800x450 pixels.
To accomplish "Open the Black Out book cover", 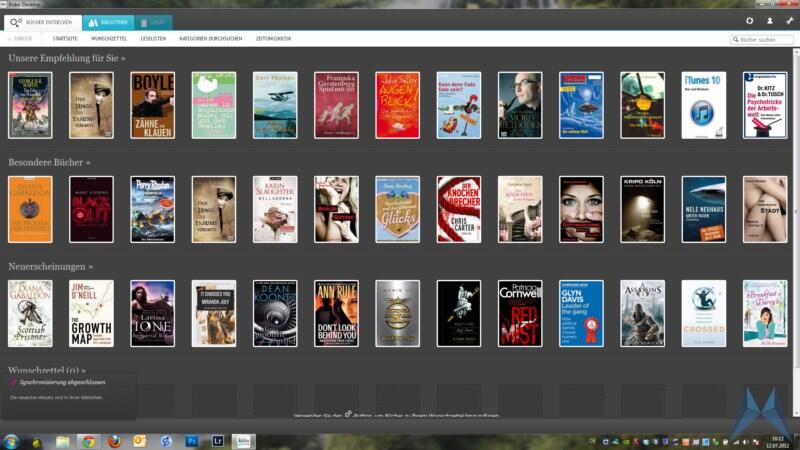I will (91, 209).
